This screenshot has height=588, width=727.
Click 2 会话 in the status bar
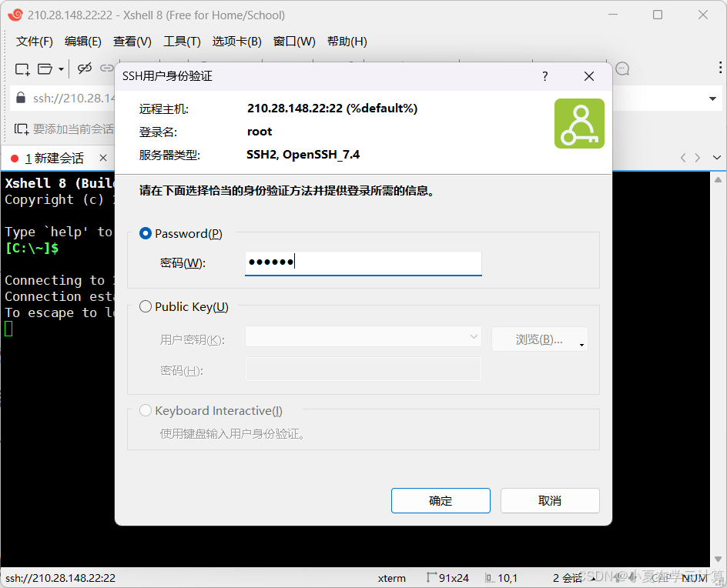pos(567,578)
